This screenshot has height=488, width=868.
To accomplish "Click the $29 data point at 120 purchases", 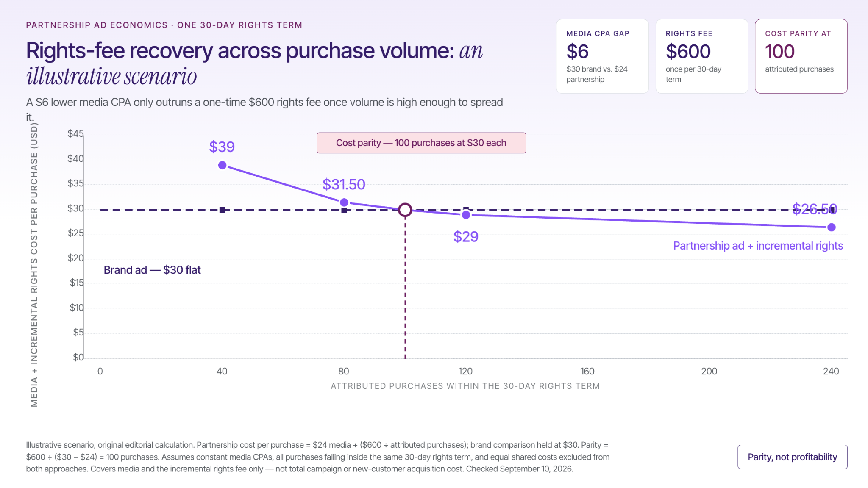I will (466, 215).
